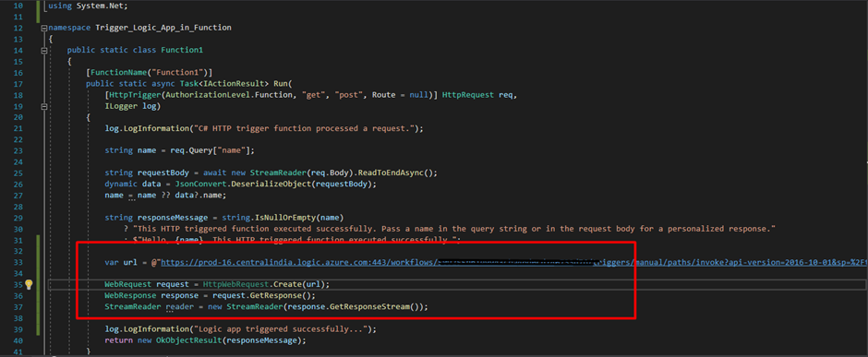Collapse the namespace Trigger_Logic_App_in_Function block
This screenshot has width=868, height=357.
point(44,28)
